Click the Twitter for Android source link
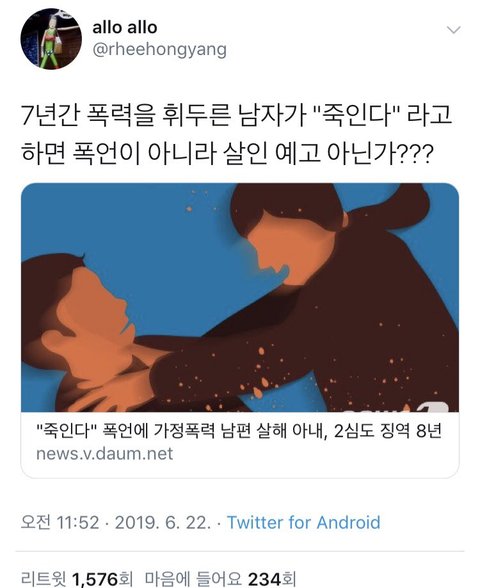The width and height of the screenshot is (480, 588). (x=304, y=522)
